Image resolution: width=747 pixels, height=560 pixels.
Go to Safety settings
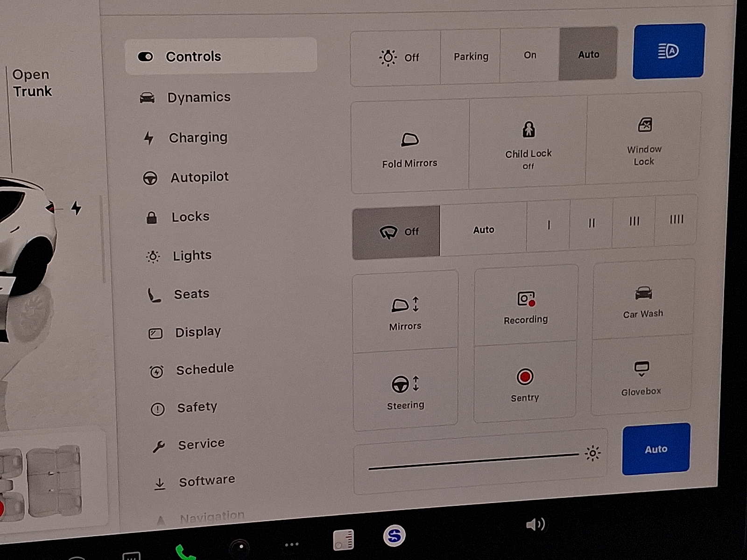tap(197, 407)
